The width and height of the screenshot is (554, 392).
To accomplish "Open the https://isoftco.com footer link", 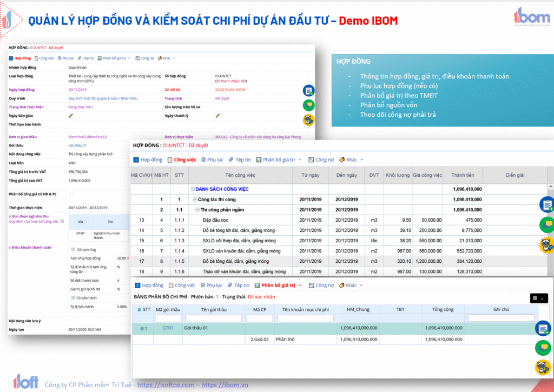I will 166,385.
